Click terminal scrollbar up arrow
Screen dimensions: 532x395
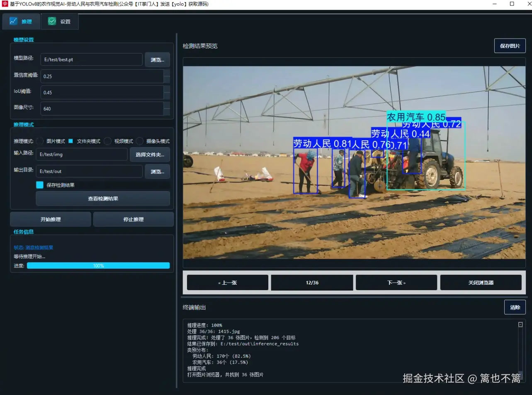tap(520, 325)
